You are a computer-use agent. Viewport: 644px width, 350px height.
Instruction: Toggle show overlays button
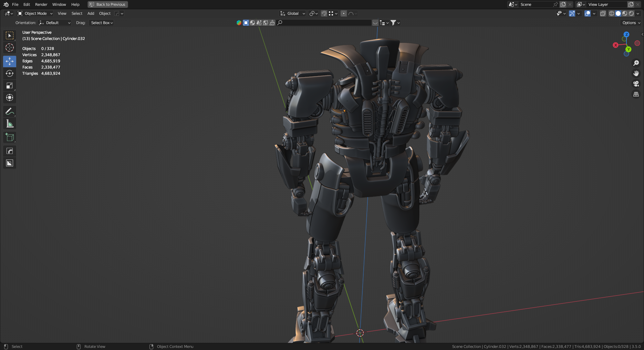[x=588, y=13]
